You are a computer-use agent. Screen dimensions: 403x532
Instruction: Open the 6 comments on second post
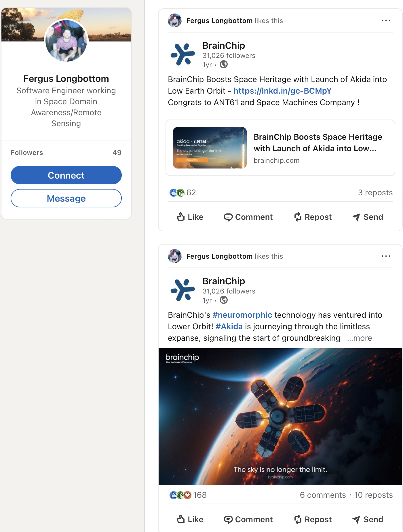tap(323, 495)
